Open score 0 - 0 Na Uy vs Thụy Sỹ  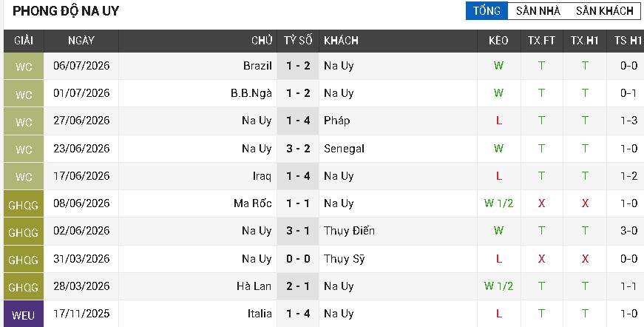click(298, 259)
